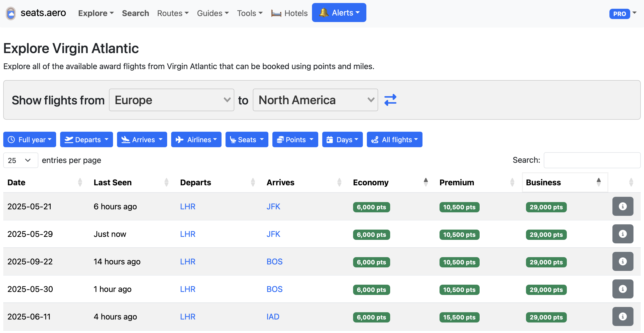Expand the account menu caret beside PRO
The width and height of the screenshot is (644, 333).
click(x=634, y=13)
